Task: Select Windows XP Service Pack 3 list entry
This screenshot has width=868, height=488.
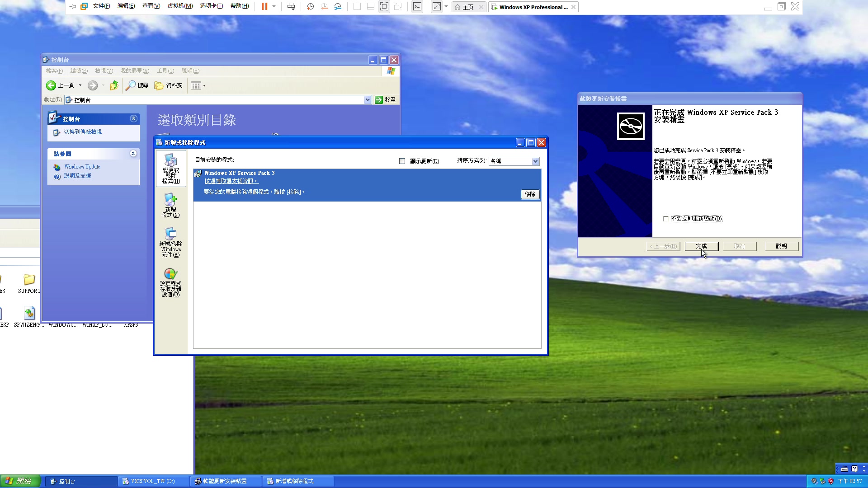Action: [367, 185]
